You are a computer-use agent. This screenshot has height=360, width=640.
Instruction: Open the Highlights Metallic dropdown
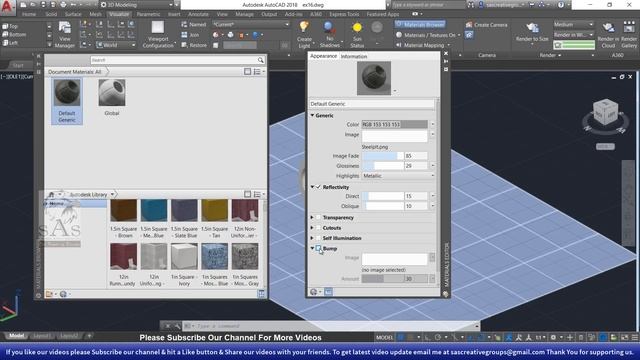click(x=398, y=176)
